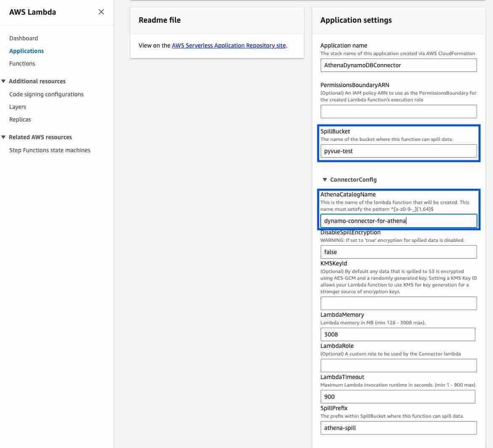Close the AWS Lambda side panel
The image size is (493, 448).
click(101, 12)
